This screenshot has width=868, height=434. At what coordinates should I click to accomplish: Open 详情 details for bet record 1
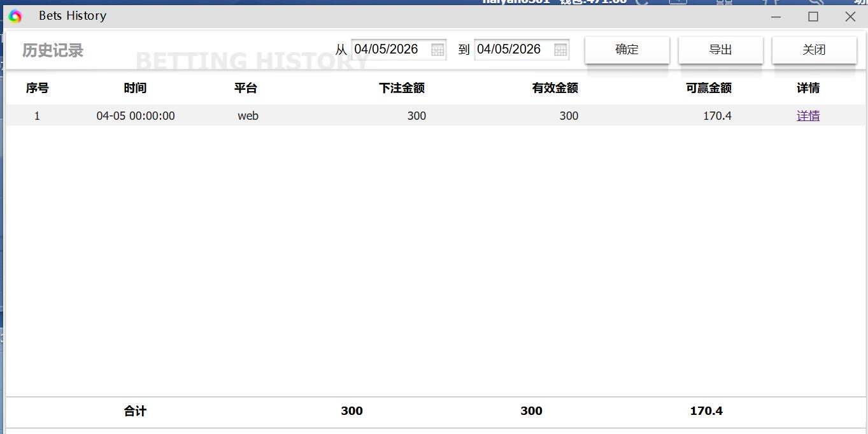808,115
